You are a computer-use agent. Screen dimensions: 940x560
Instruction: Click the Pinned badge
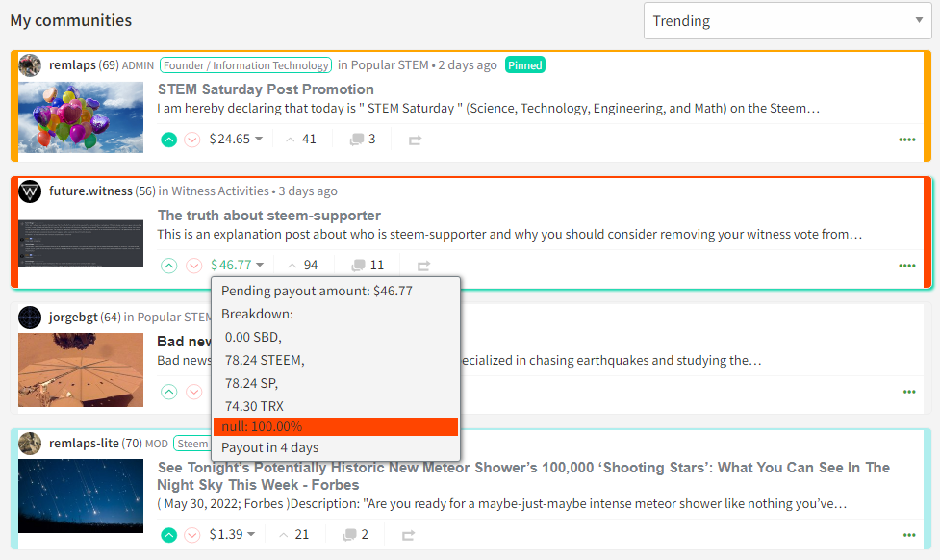[525, 64]
